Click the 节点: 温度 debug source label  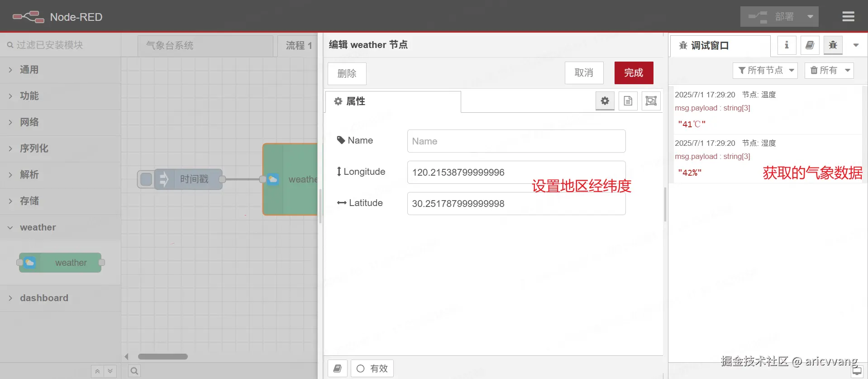pos(759,95)
